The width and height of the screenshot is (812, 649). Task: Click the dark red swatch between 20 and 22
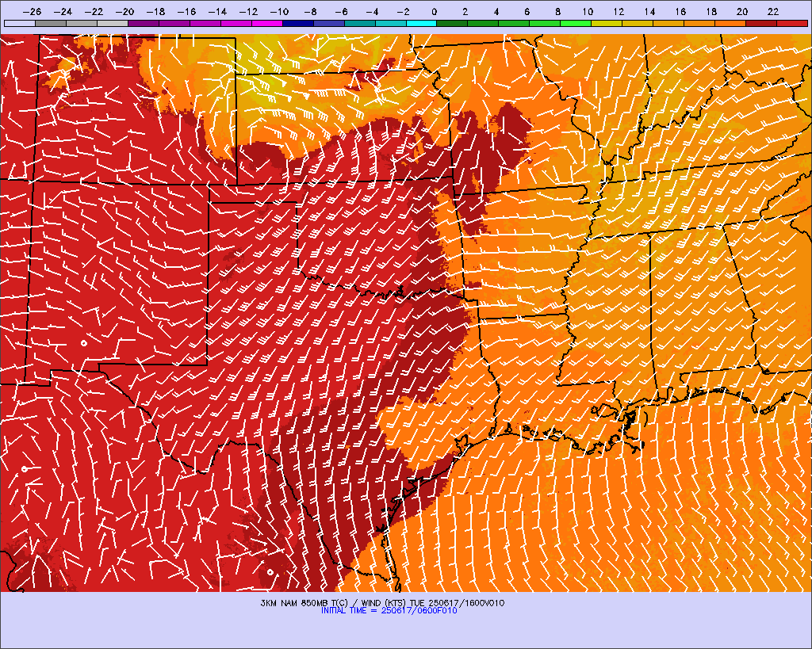click(x=761, y=23)
